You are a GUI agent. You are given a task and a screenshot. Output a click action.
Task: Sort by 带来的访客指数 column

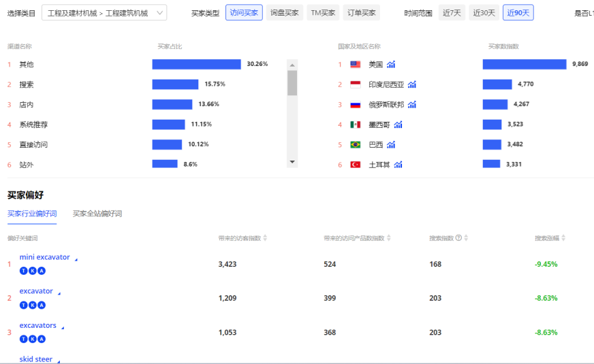coord(265,238)
